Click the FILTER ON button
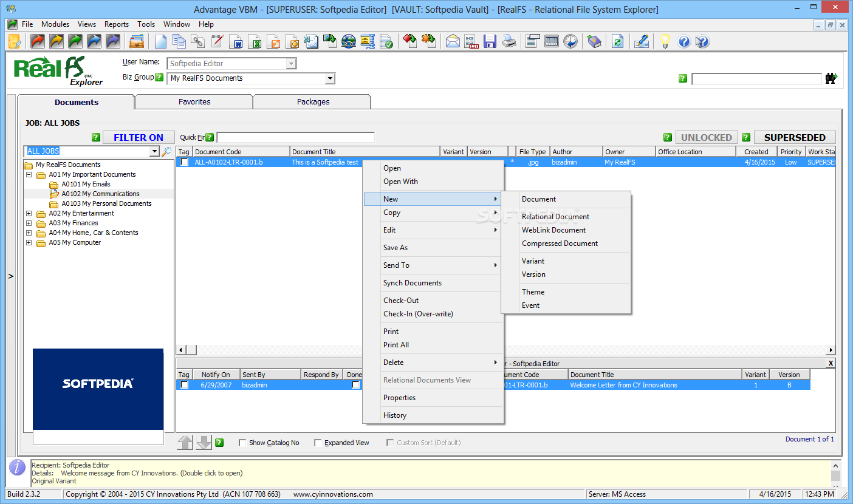 point(139,137)
